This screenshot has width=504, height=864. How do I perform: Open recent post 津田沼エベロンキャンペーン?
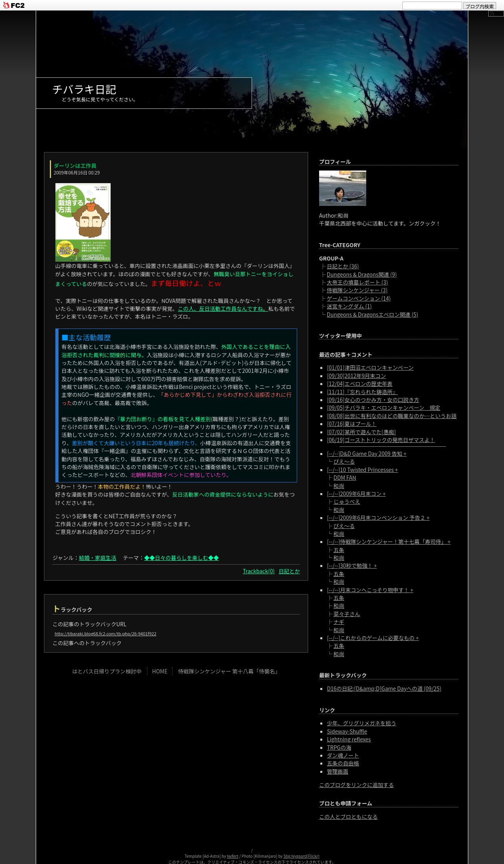[x=370, y=368]
